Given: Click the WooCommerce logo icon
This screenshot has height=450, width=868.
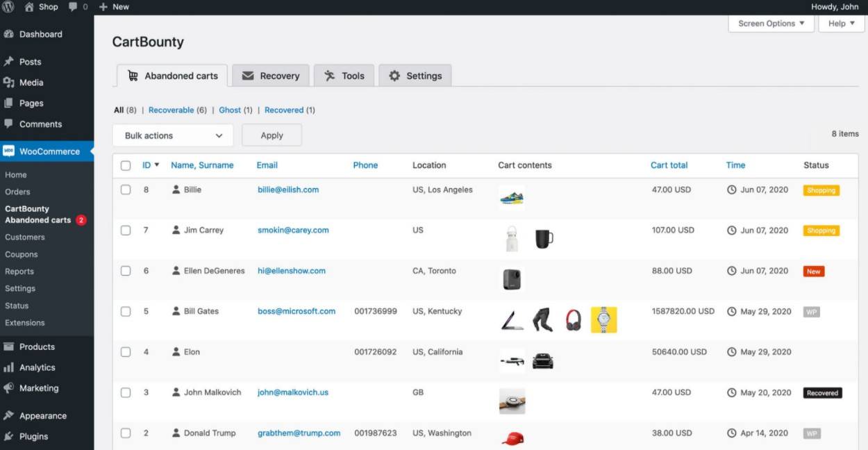Looking at the screenshot, I should [8, 151].
